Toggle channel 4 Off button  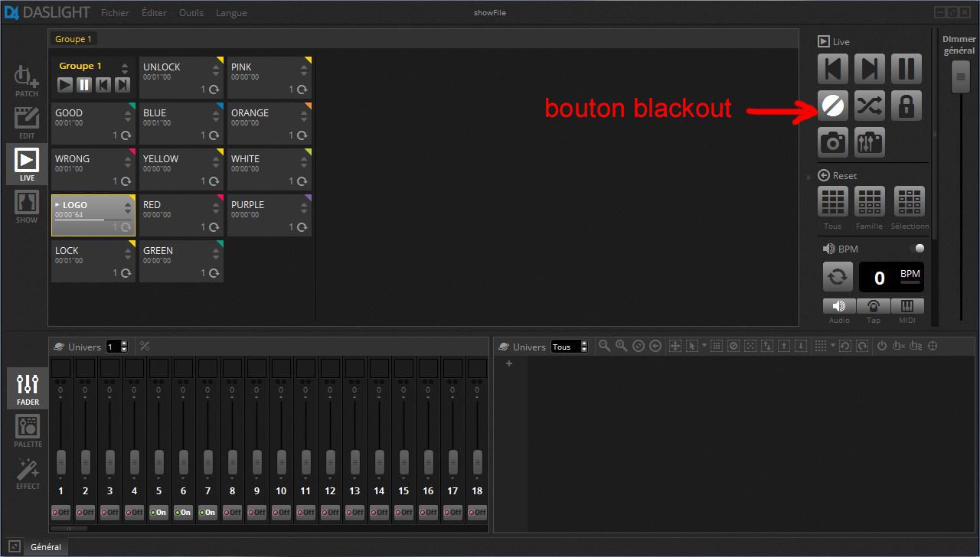[x=134, y=512]
